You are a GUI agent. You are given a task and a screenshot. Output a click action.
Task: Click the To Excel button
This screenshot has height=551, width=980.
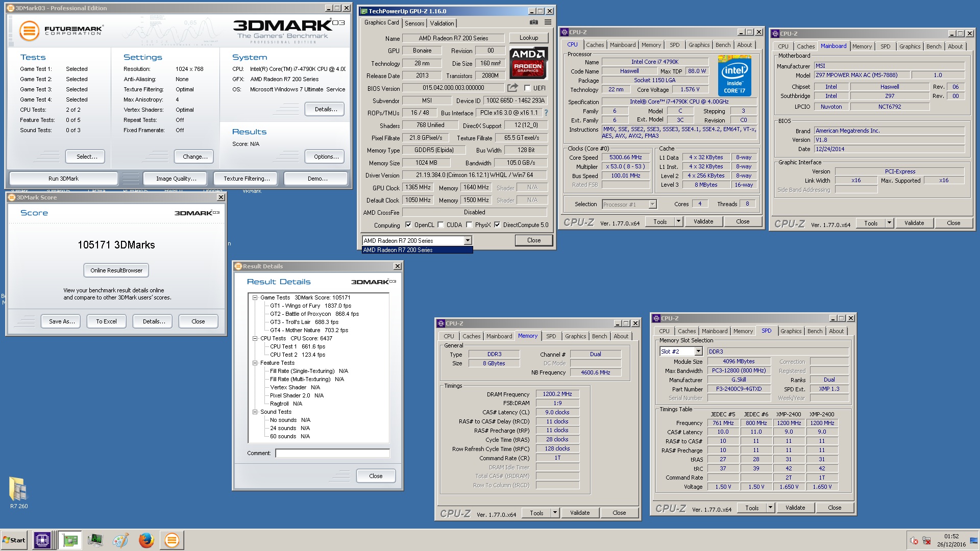tap(106, 321)
